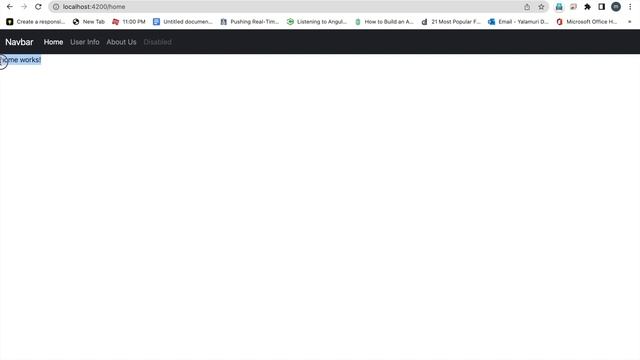Click the 'home works!' text

pos(20,60)
